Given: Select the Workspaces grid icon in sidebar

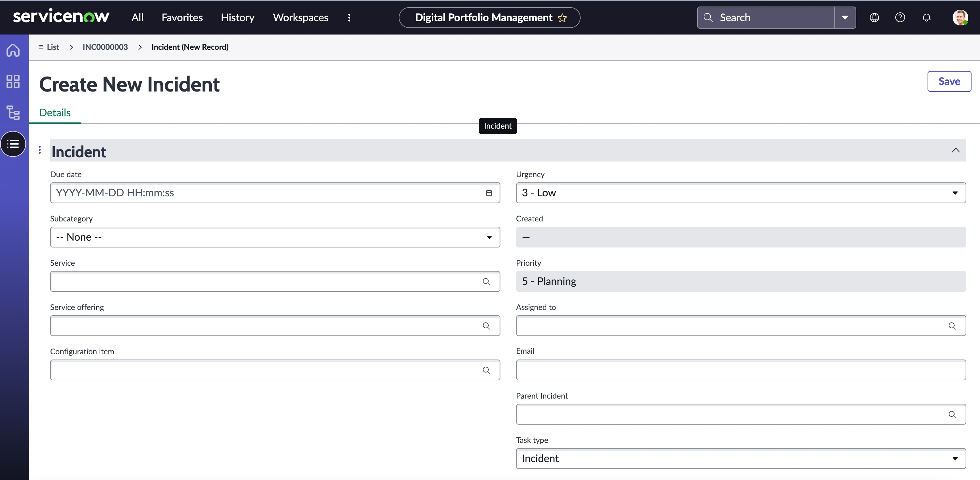Looking at the screenshot, I should pyautogui.click(x=13, y=81).
